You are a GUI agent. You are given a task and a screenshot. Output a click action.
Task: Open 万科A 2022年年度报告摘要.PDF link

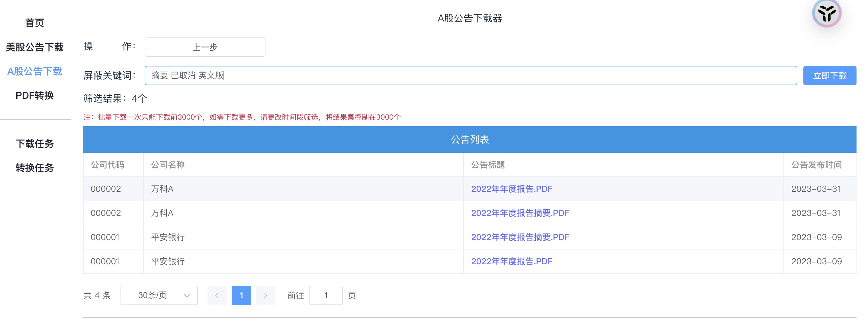coord(520,213)
